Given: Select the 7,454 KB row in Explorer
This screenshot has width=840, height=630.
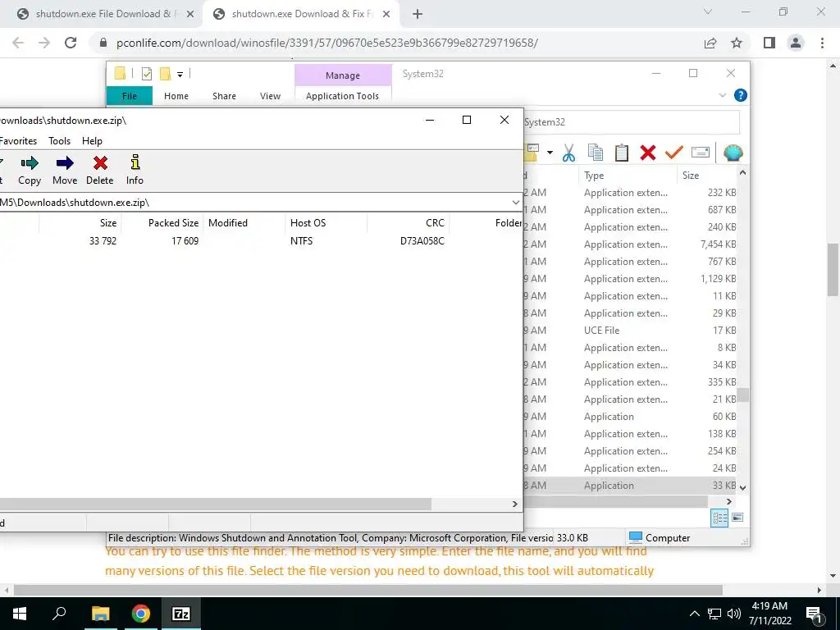Looking at the screenshot, I should coord(630,244).
